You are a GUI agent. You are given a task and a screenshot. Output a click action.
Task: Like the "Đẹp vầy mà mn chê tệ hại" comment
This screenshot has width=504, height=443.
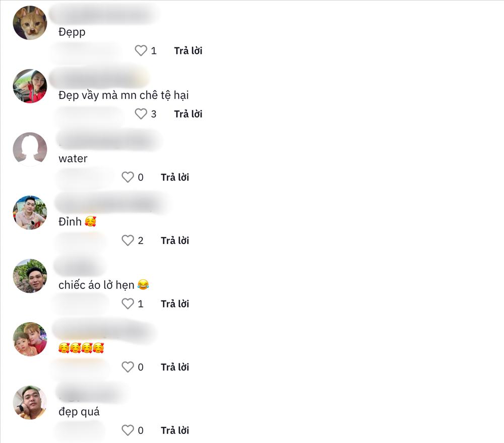pos(141,114)
